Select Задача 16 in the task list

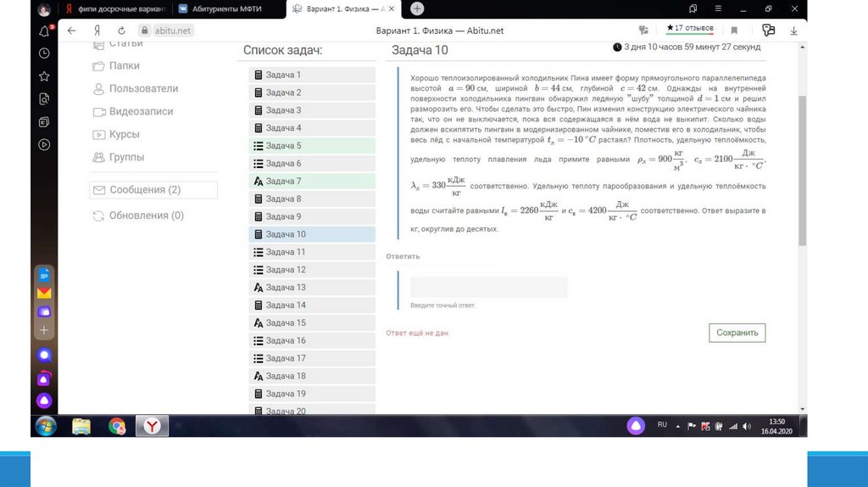312,341
